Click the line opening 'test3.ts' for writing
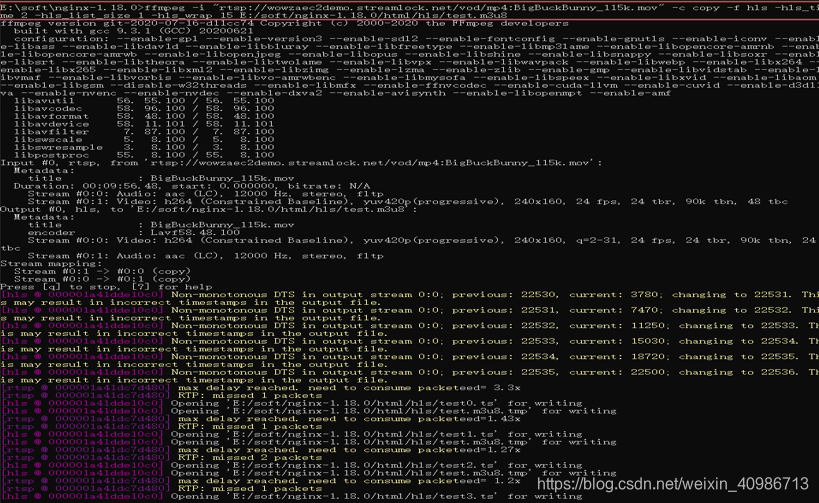 [x=291, y=496]
